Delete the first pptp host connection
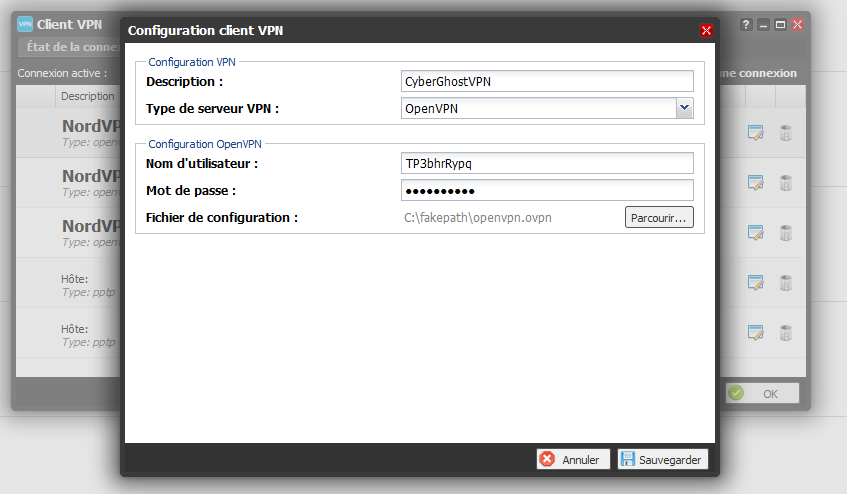 786,282
